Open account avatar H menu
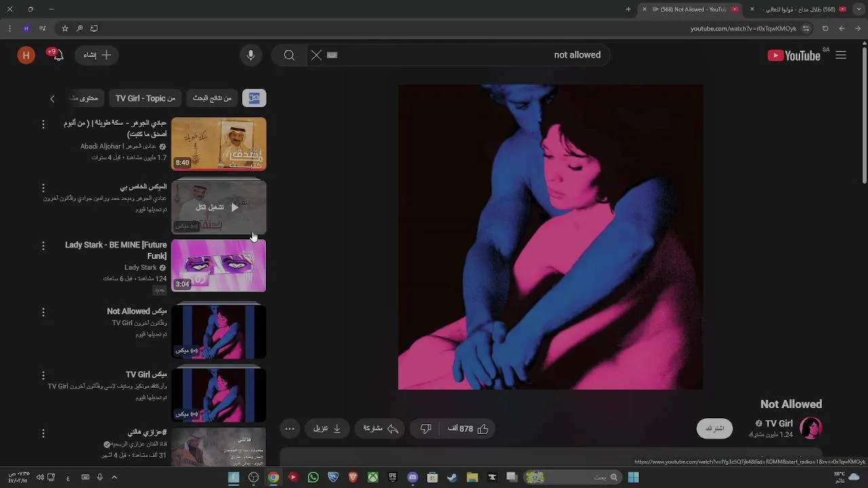The width and height of the screenshot is (868, 488). tap(26, 56)
